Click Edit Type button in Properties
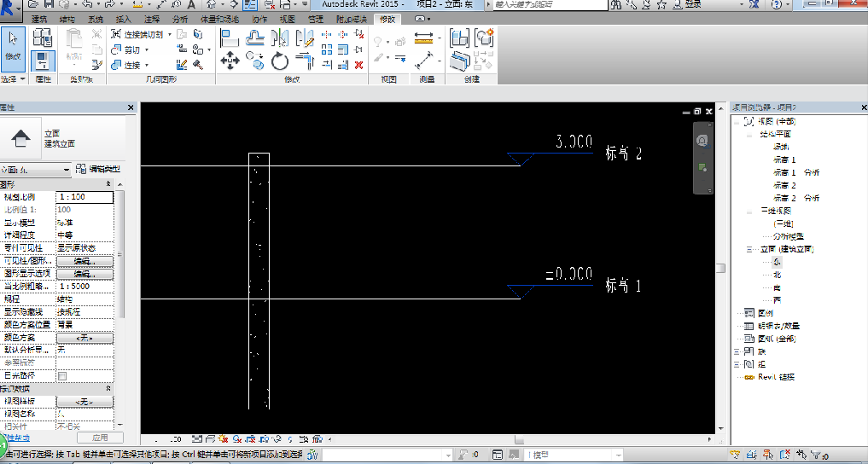Image resolution: width=868 pixels, height=464 pixels. 98,170
